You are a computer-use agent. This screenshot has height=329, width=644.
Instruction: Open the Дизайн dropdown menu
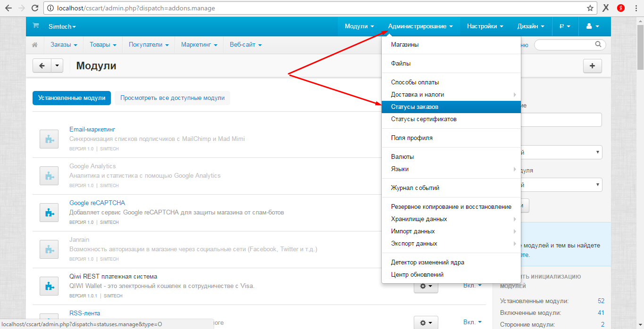tap(531, 26)
